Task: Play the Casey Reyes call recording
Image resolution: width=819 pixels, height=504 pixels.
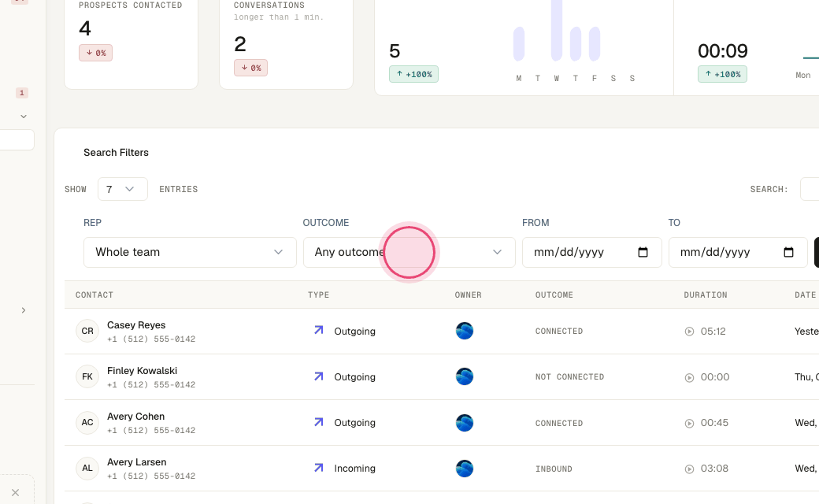Action: coord(690,332)
